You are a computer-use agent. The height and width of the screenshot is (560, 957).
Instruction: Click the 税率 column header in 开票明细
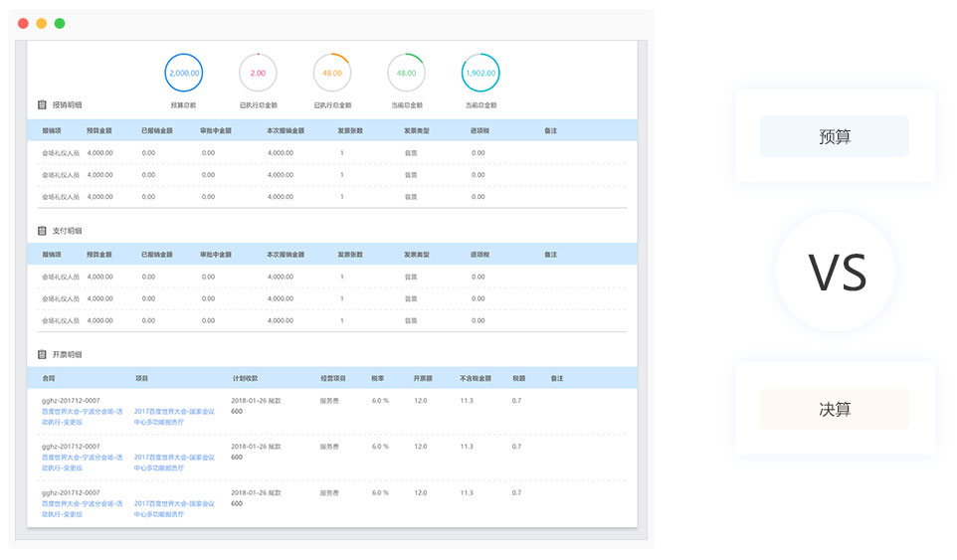pyautogui.click(x=378, y=379)
